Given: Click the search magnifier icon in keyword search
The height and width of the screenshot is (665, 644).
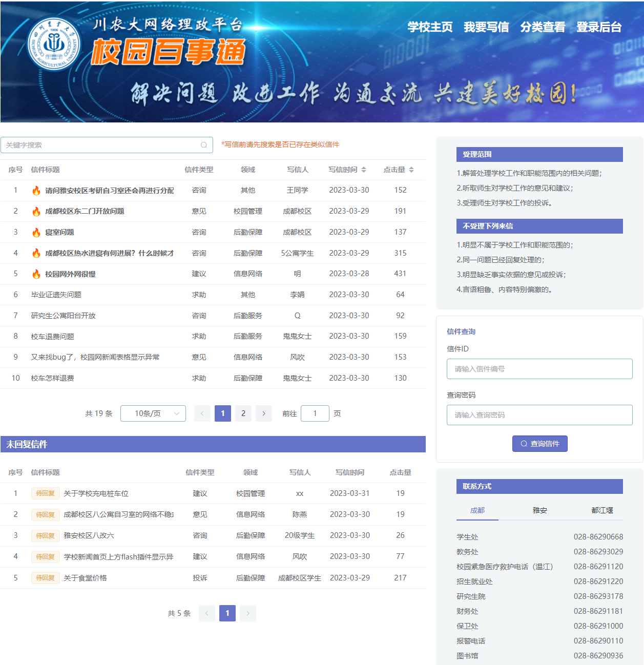Looking at the screenshot, I should coord(203,145).
